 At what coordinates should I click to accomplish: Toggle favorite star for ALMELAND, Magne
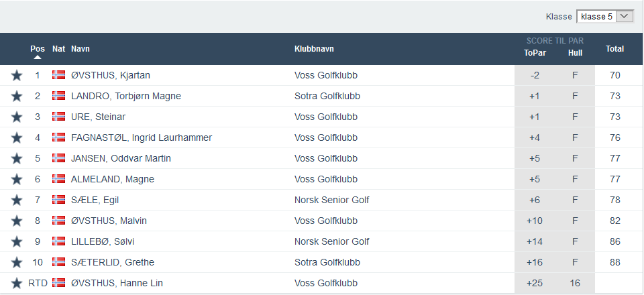[17, 179]
